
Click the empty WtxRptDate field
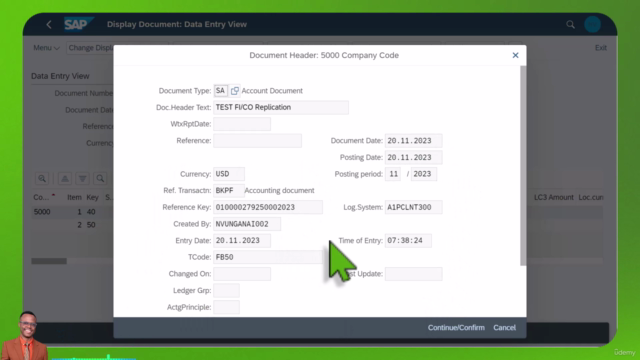click(x=242, y=124)
